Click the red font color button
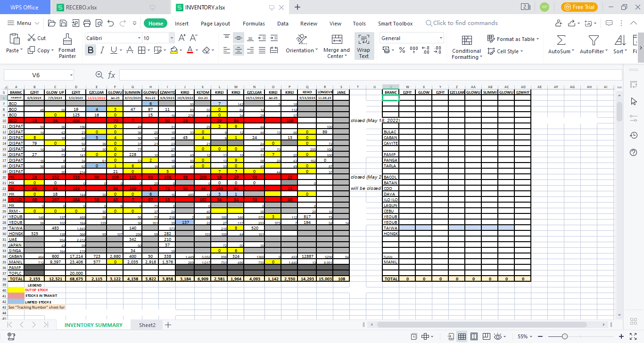 [x=190, y=50]
